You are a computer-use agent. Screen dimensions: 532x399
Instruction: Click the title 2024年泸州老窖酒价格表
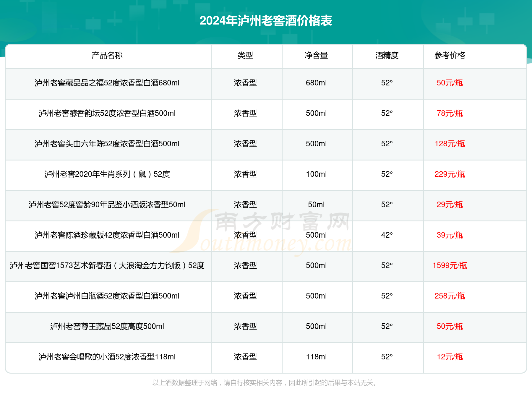tap(266, 21)
